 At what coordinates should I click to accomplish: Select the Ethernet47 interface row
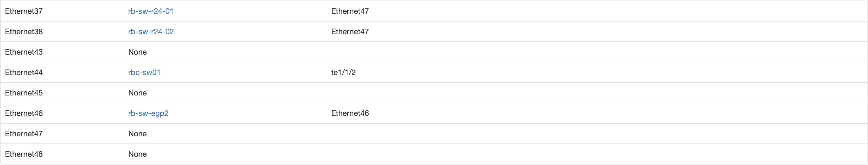[24, 134]
